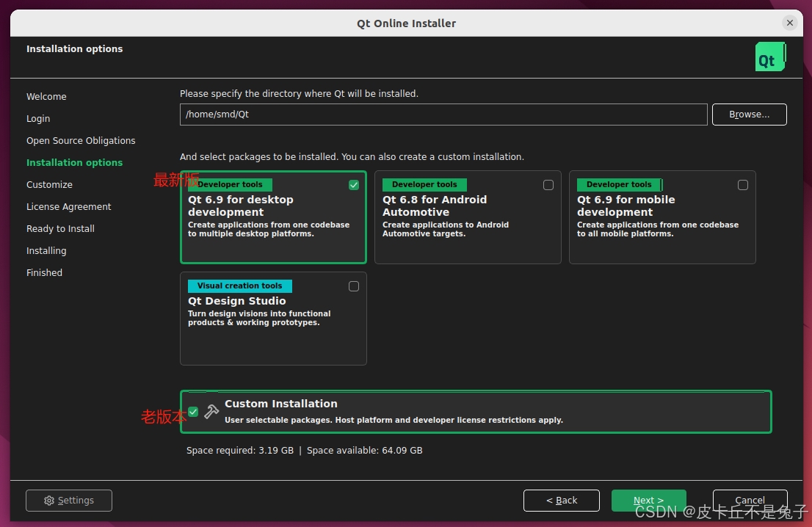
Task: Click the Back button
Action: coord(561,500)
